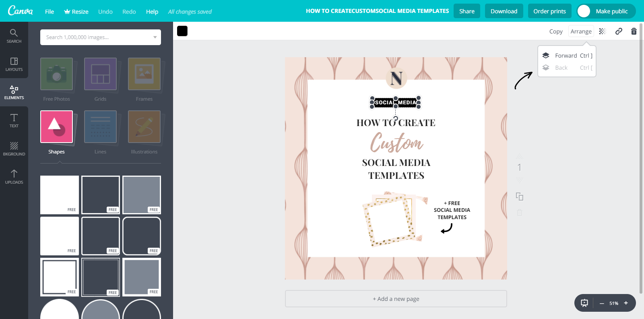
Task: Click the transparency checkerboard icon
Action: point(602,31)
